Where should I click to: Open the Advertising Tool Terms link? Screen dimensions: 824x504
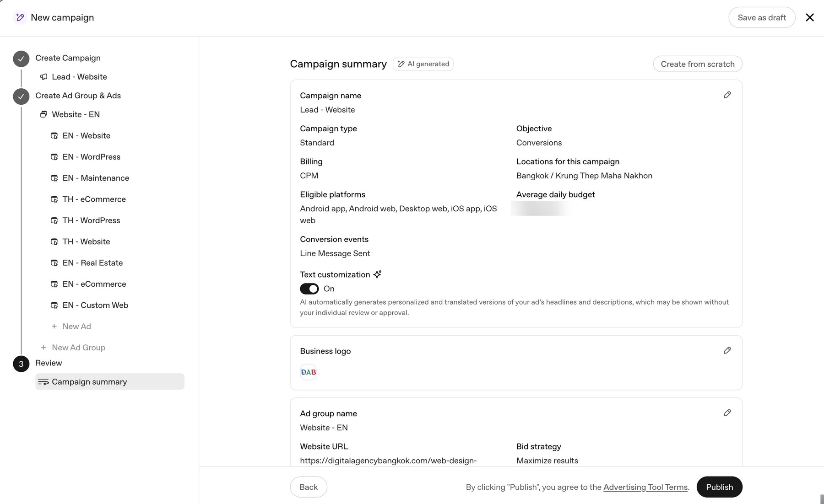tap(645, 487)
